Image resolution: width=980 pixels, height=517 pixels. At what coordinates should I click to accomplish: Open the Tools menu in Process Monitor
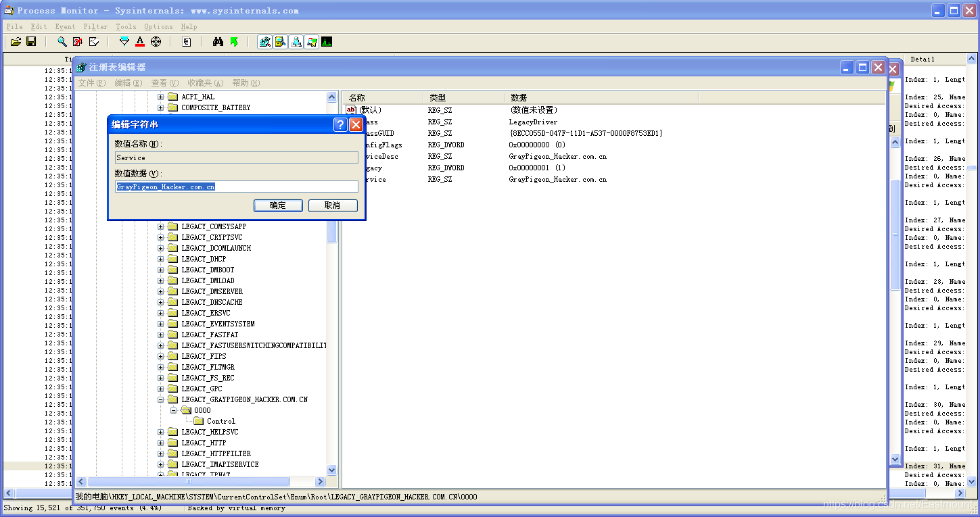(x=126, y=26)
